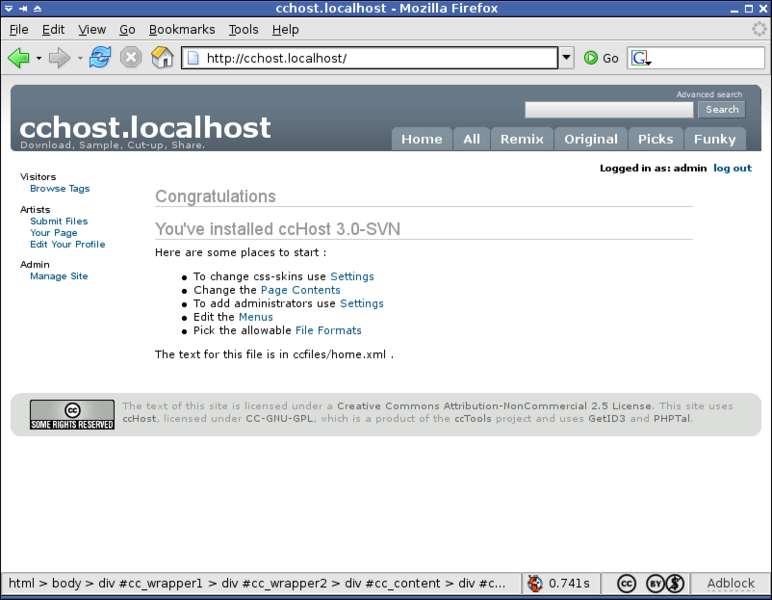772x600 pixels.
Task: Open the File Formats link
Action: tap(328, 330)
